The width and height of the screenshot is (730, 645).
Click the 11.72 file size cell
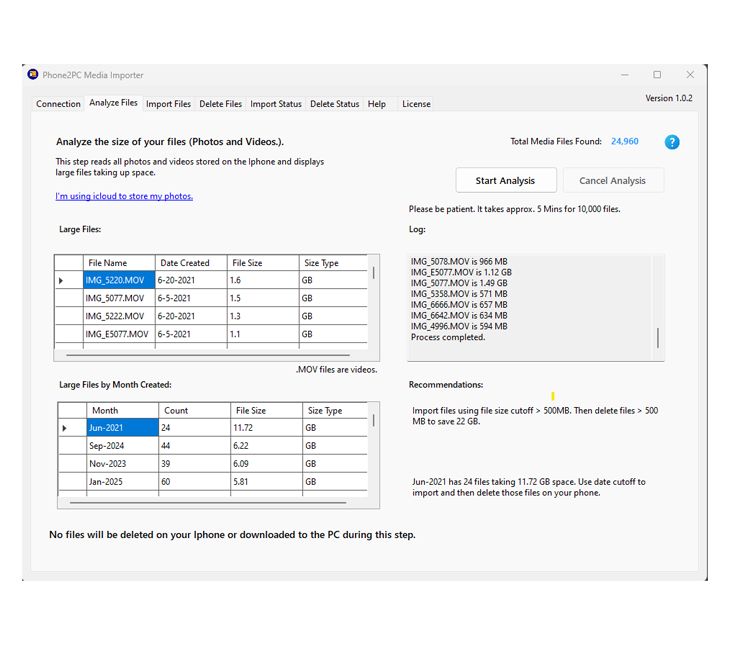(x=266, y=428)
